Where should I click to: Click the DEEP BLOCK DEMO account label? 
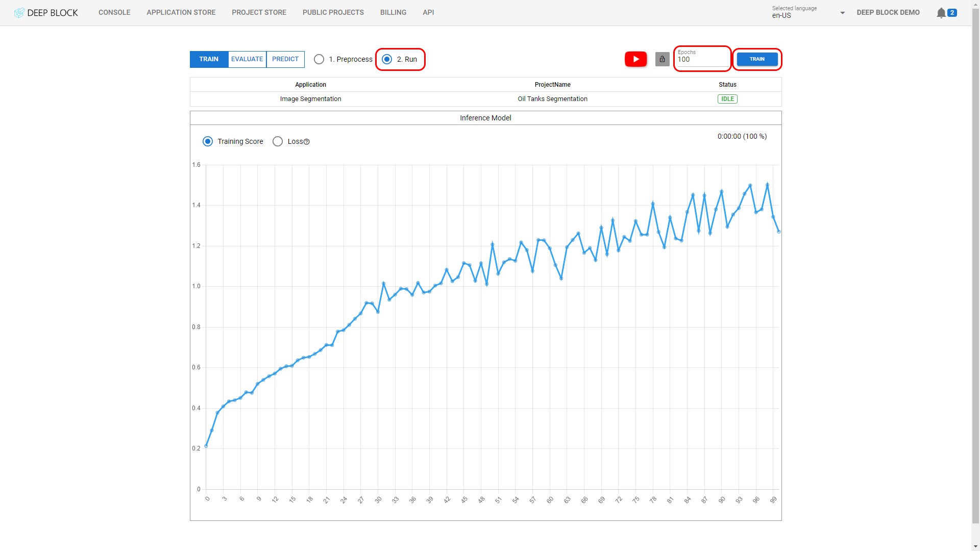point(889,12)
